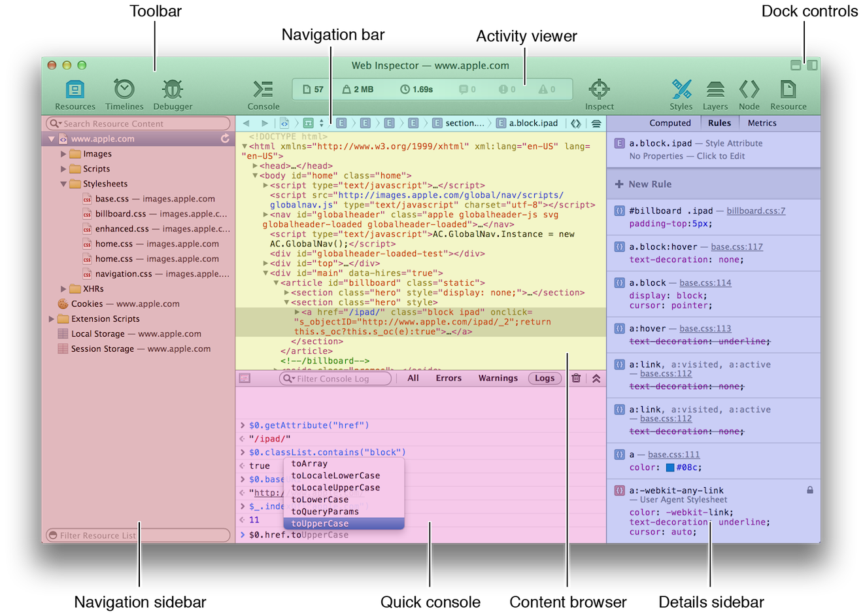Image resolution: width=863 pixels, height=616 pixels.
Task: Select billboard.css in the resource list
Action: 156,214
